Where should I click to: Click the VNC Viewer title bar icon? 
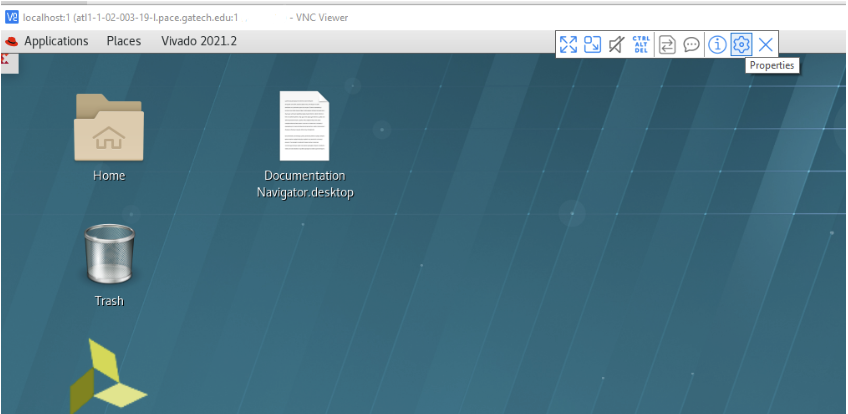[12, 17]
